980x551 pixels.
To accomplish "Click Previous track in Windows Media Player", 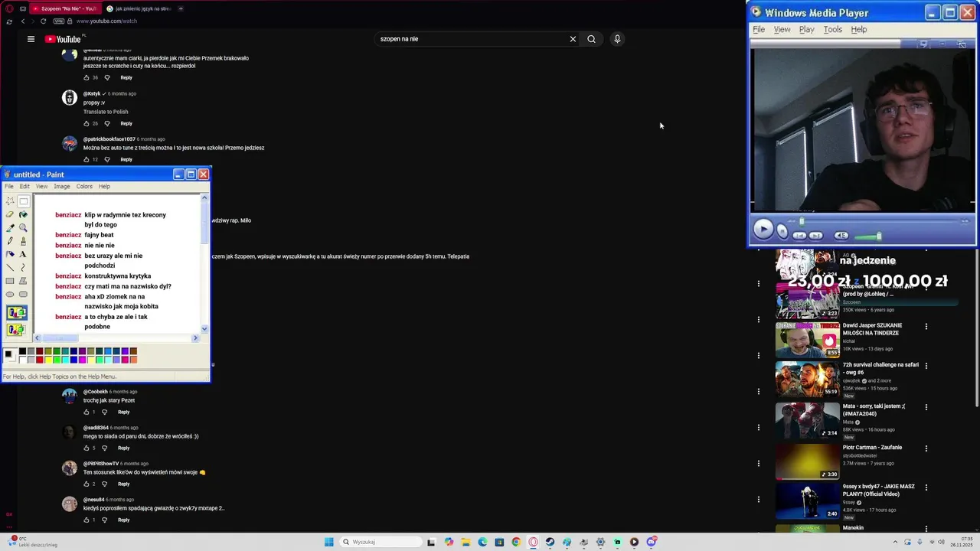I will 799,235.
